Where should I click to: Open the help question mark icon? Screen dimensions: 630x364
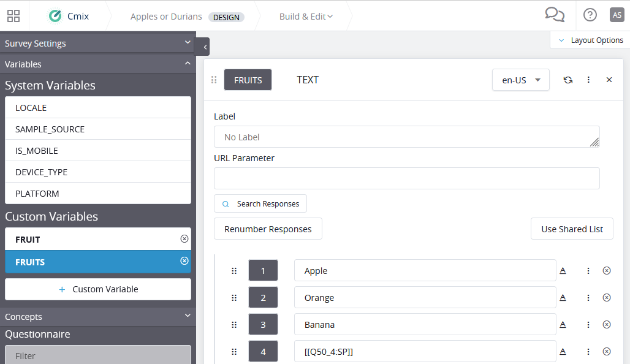point(590,15)
